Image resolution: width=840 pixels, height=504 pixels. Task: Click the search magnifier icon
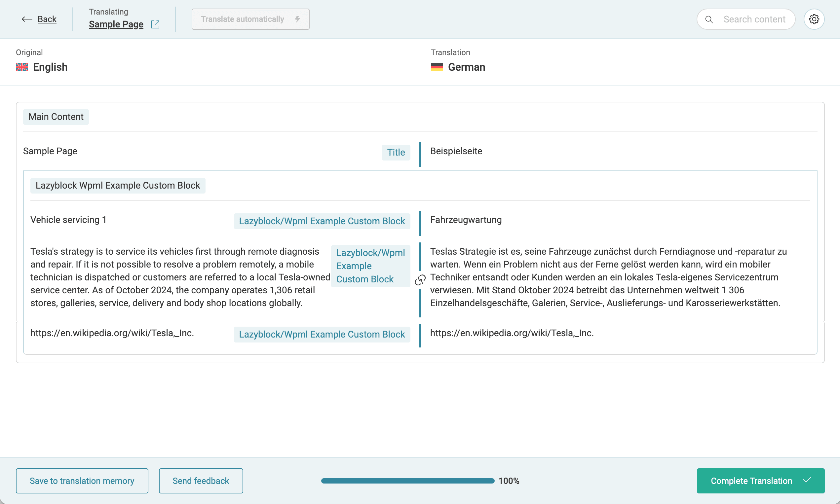pyautogui.click(x=709, y=19)
